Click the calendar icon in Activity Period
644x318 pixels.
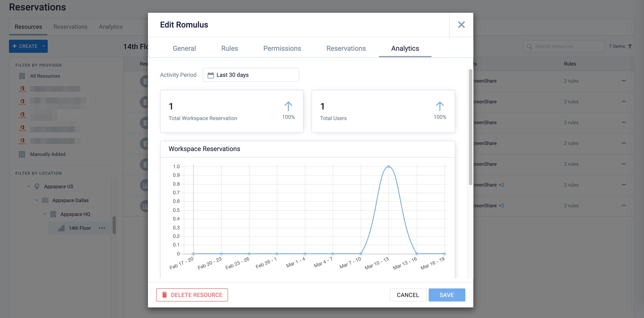(x=210, y=75)
